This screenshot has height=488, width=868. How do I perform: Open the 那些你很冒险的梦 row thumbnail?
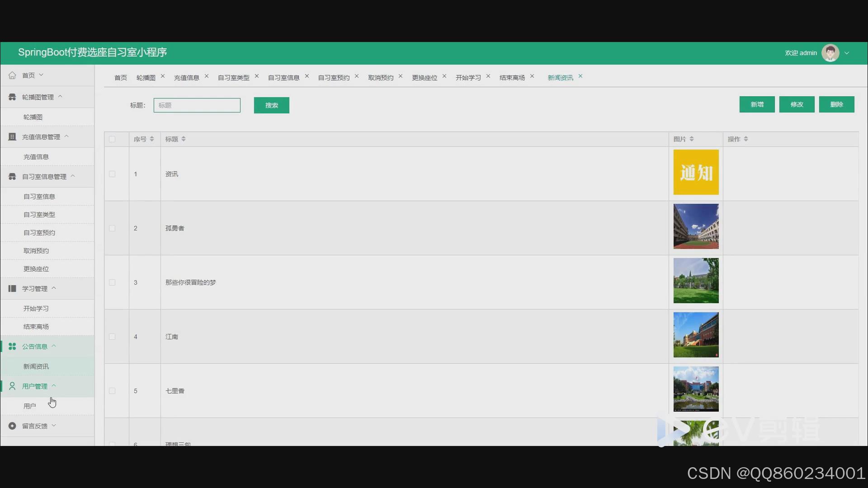696,281
